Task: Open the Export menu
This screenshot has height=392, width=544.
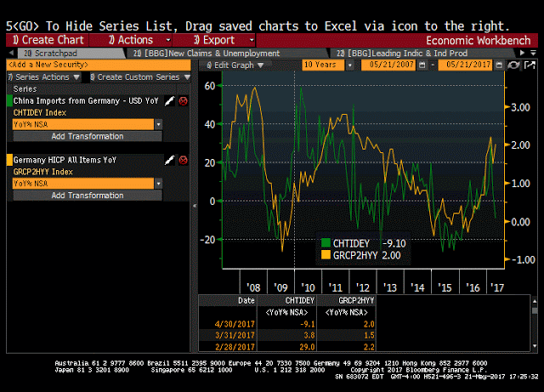Action: tap(214, 40)
